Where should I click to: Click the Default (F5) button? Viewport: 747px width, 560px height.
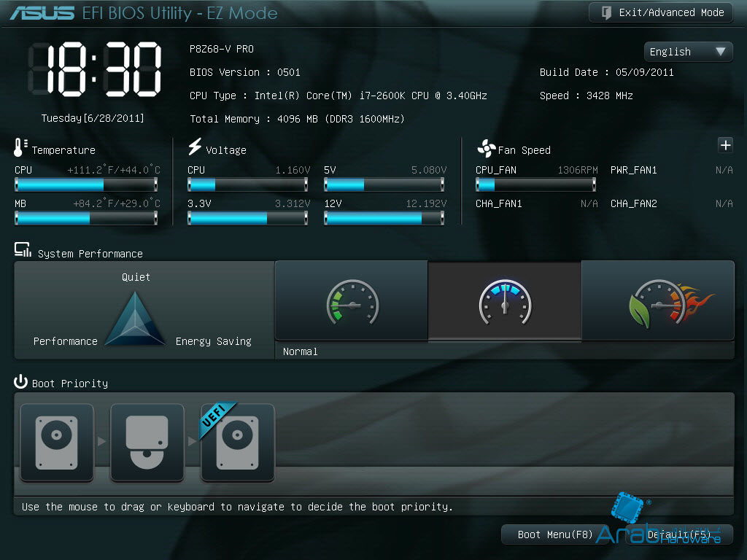pos(679,534)
